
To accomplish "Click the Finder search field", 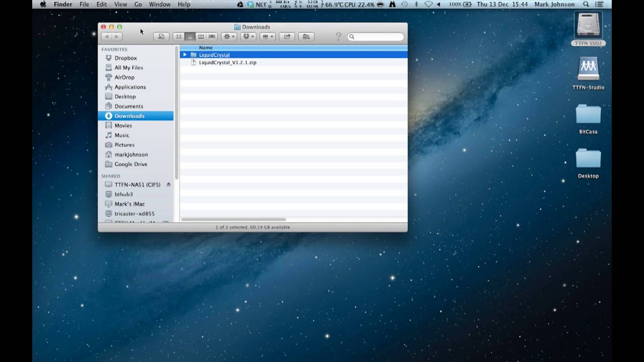I will click(376, 37).
